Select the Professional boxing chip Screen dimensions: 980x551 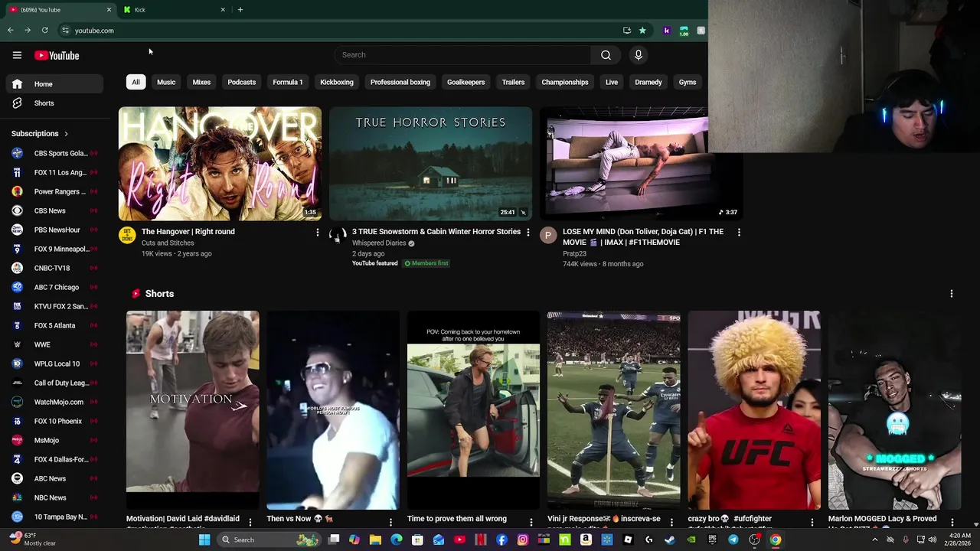tap(400, 82)
